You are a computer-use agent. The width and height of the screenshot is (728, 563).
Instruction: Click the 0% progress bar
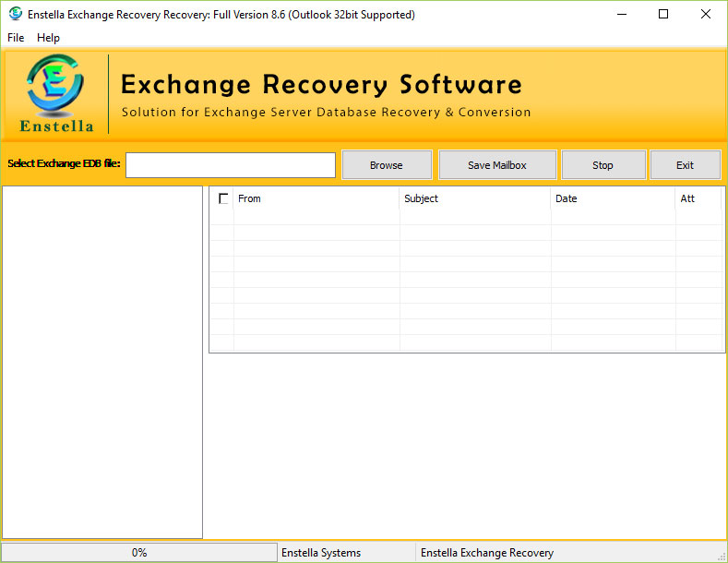tap(139, 552)
